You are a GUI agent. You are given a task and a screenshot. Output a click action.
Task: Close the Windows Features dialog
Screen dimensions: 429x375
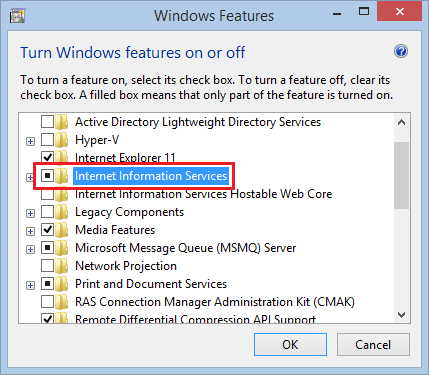point(400,12)
